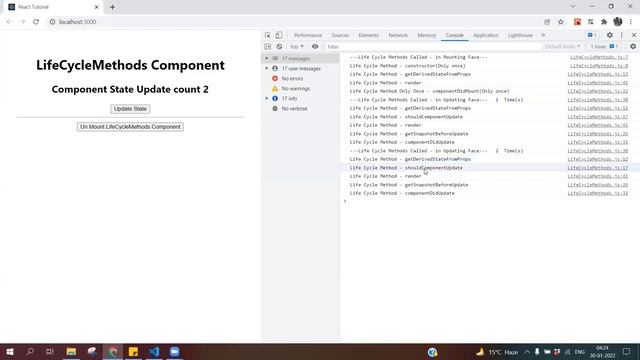Open the Zoom app from the taskbar

[x=174, y=351]
